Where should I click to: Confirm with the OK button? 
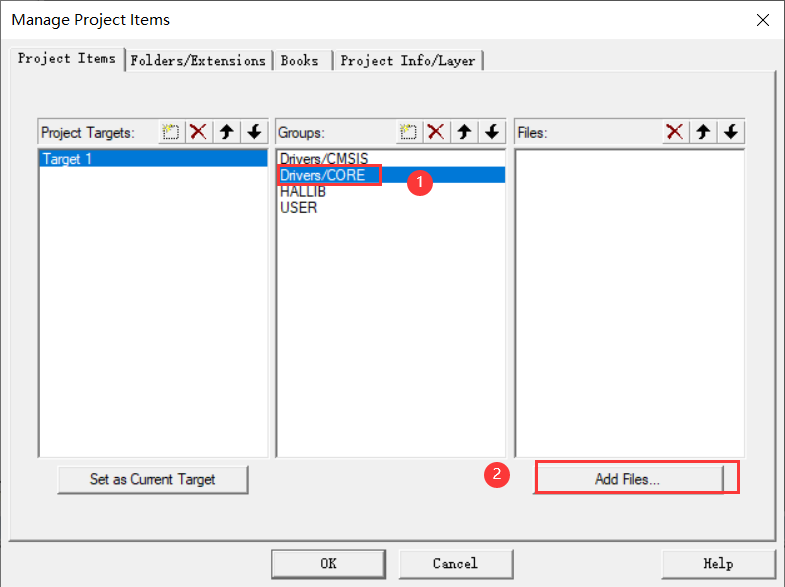[328, 563]
